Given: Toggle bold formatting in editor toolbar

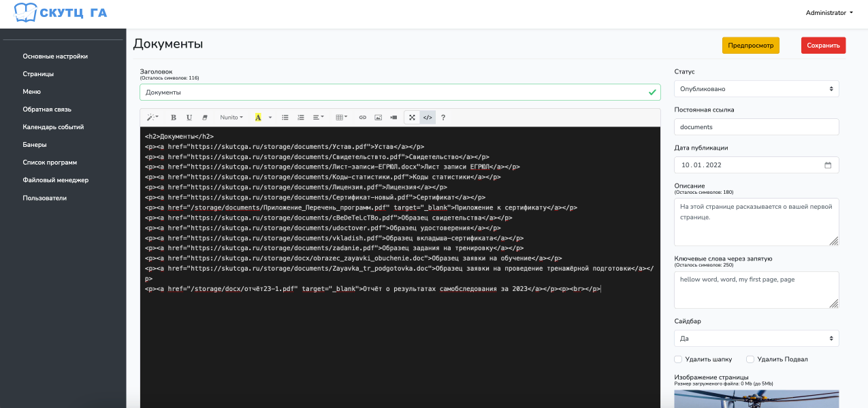Looking at the screenshot, I should tap(174, 118).
